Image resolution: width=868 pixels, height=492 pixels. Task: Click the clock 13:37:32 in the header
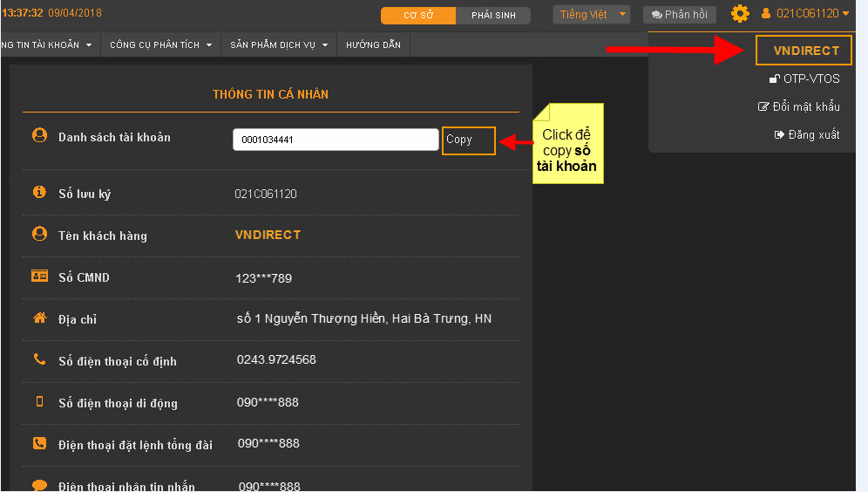22,13
